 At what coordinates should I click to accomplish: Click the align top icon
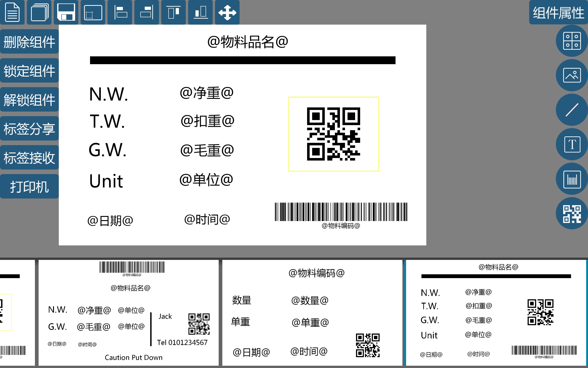[x=173, y=12]
